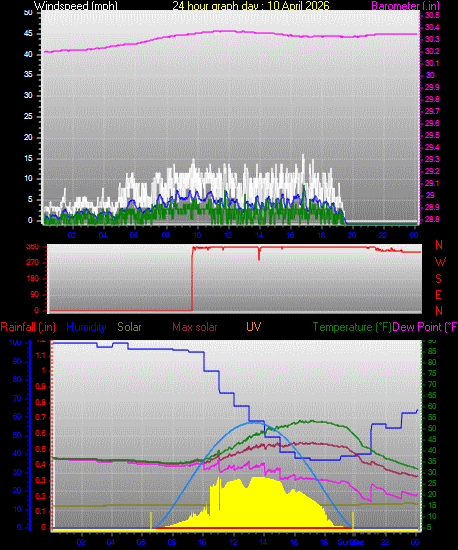Image resolution: width=458 pixels, height=550 pixels.
Task: Select the S compass label
Action: pos(438,279)
